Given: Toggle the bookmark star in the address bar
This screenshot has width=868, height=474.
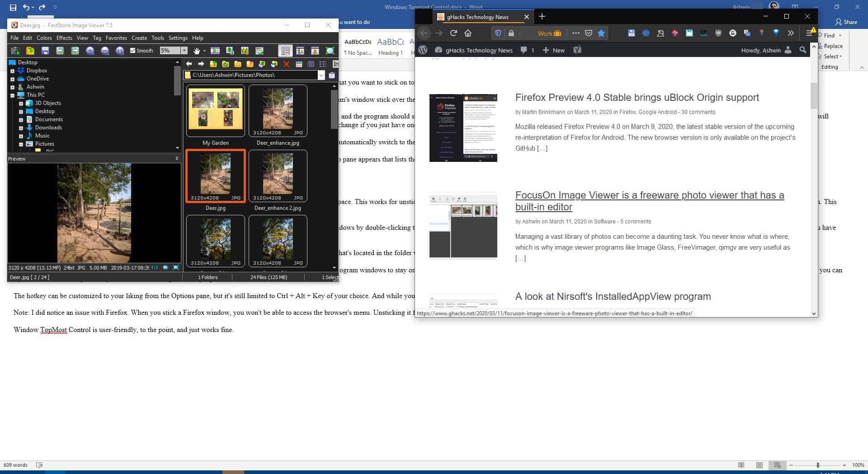Looking at the screenshot, I should 601,33.
